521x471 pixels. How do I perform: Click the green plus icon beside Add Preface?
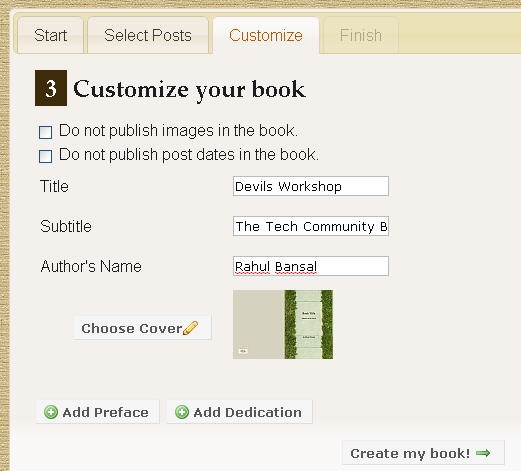pyautogui.click(x=51, y=412)
